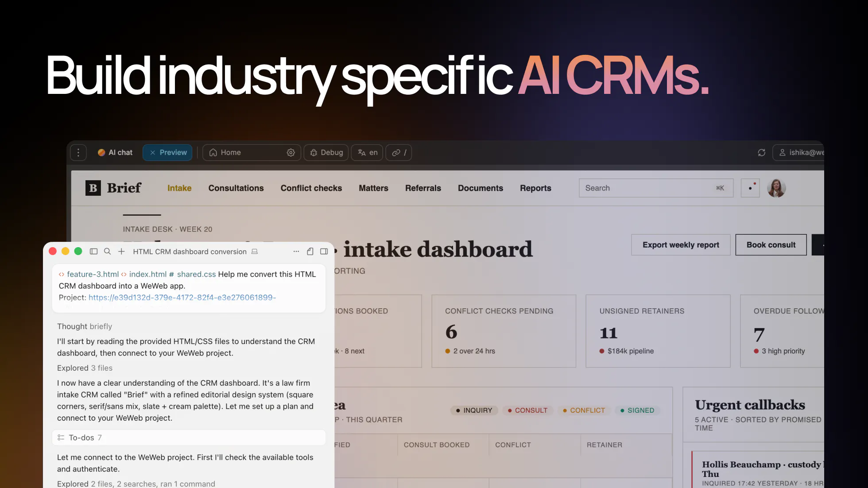Viewport: 868px width, 488px height.
Task: Click the link path icon button
Action: pos(399,152)
